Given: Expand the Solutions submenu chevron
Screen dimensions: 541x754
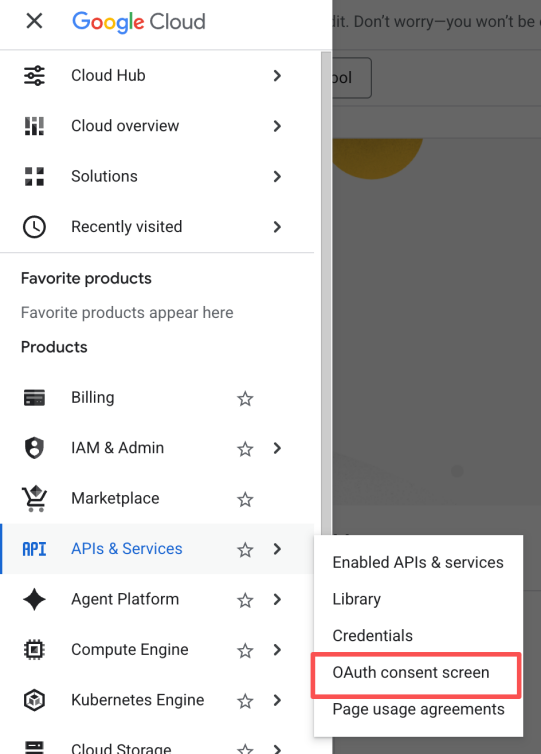Looking at the screenshot, I should point(277,176).
